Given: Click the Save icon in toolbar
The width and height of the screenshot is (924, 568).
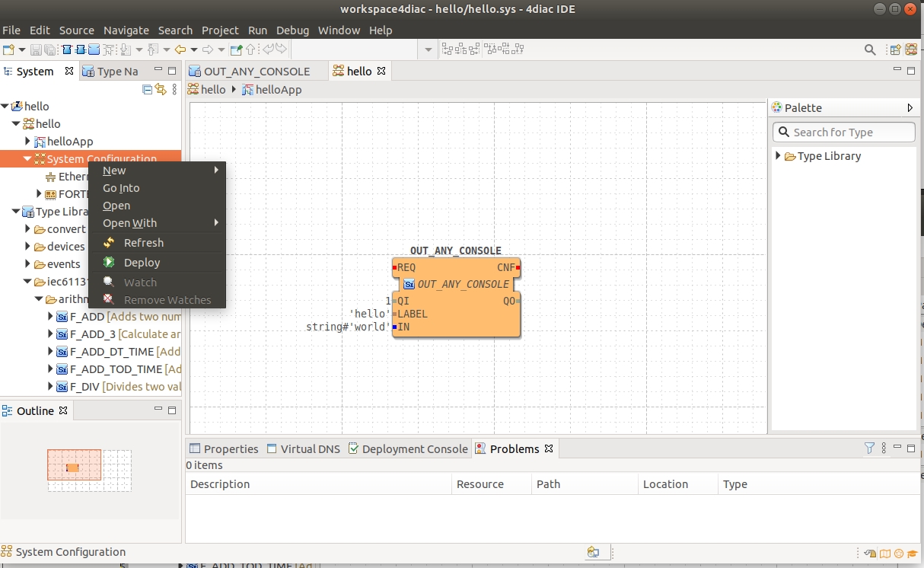Looking at the screenshot, I should pyautogui.click(x=36, y=49).
